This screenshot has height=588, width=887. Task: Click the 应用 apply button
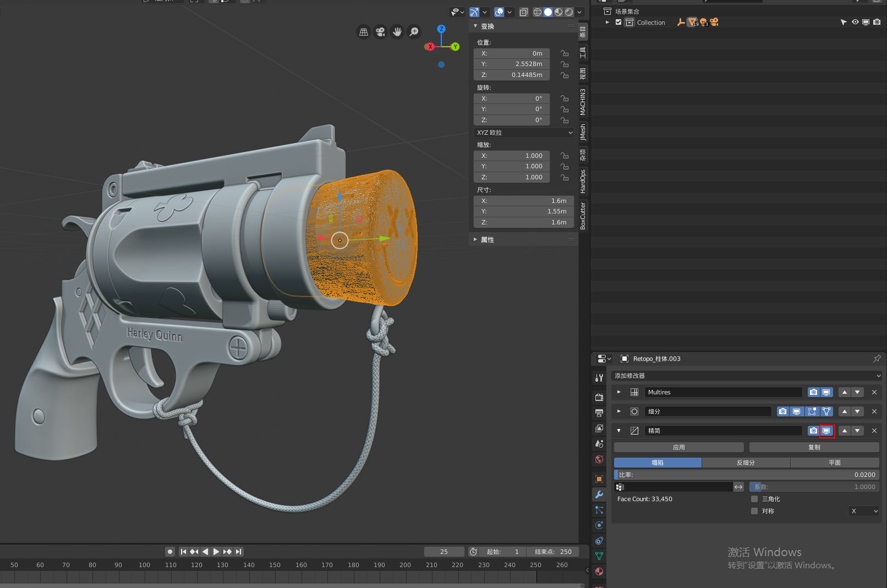(679, 447)
